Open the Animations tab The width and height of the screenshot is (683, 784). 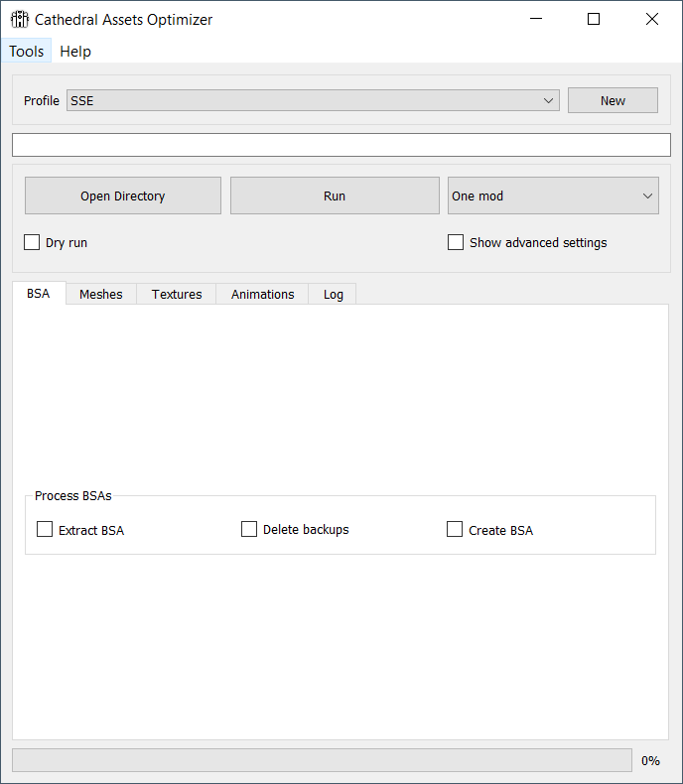[x=262, y=294]
